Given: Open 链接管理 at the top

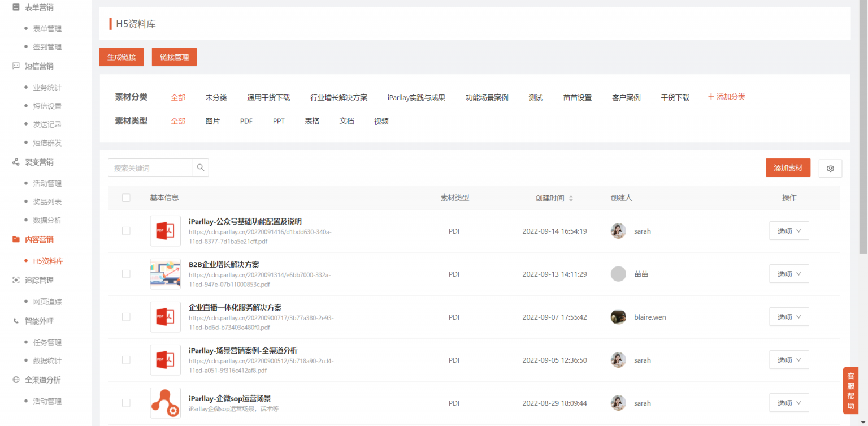Looking at the screenshot, I should point(174,57).
